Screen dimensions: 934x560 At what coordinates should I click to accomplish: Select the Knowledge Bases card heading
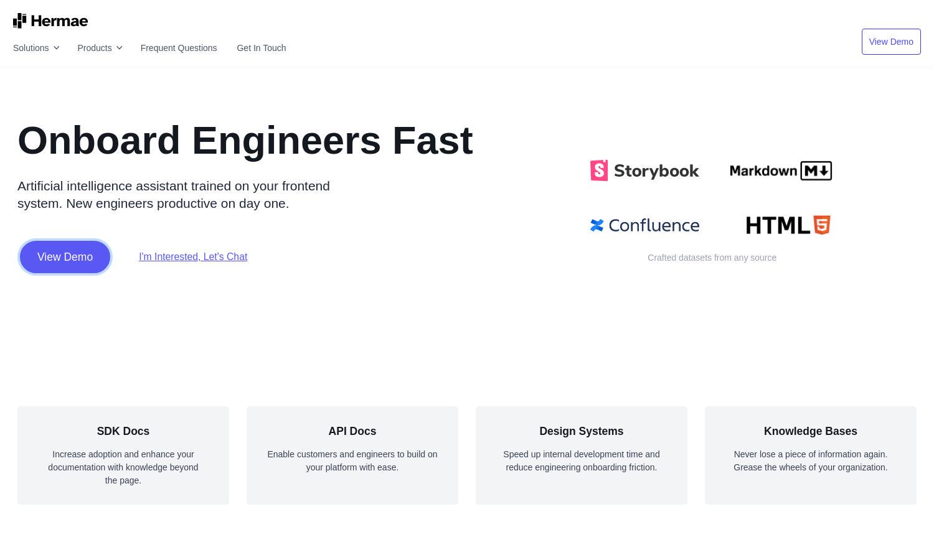(811, 431)
